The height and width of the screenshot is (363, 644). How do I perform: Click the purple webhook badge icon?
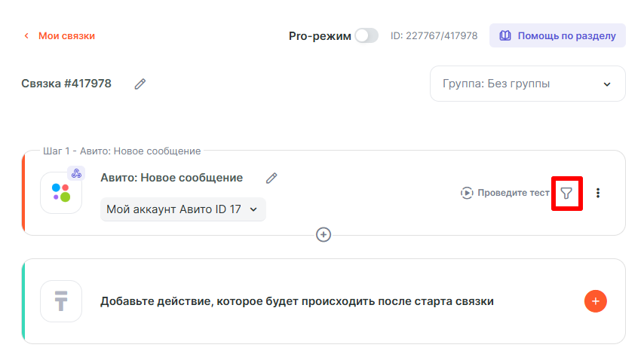[76, 173]
